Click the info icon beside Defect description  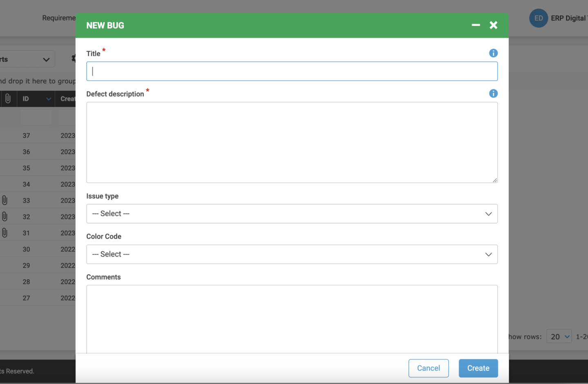(493, 94)
